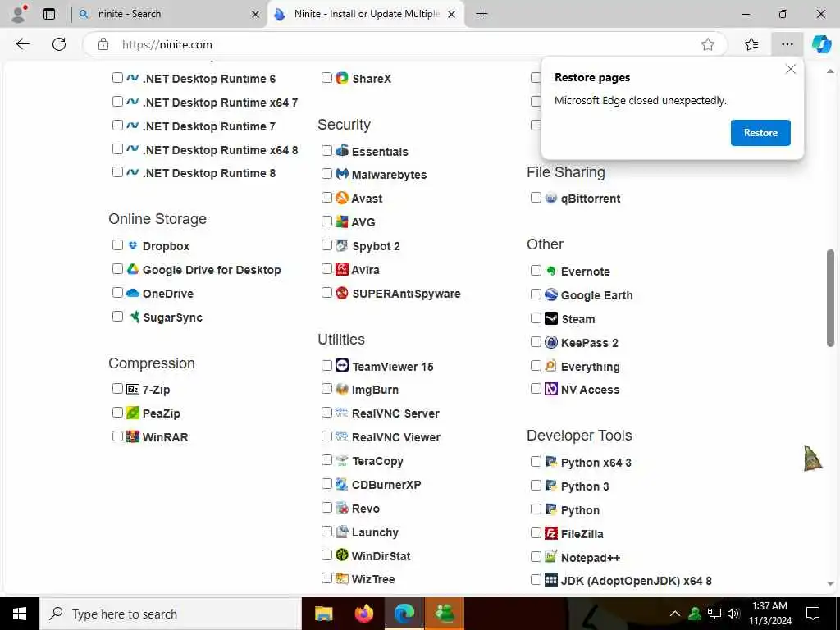Open Edge Settings and more menu
Viewport: 840px width, 630px height.
click(787, 44)
